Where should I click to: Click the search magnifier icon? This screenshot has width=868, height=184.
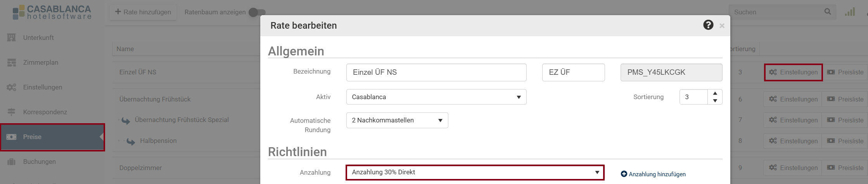[827, 12]
